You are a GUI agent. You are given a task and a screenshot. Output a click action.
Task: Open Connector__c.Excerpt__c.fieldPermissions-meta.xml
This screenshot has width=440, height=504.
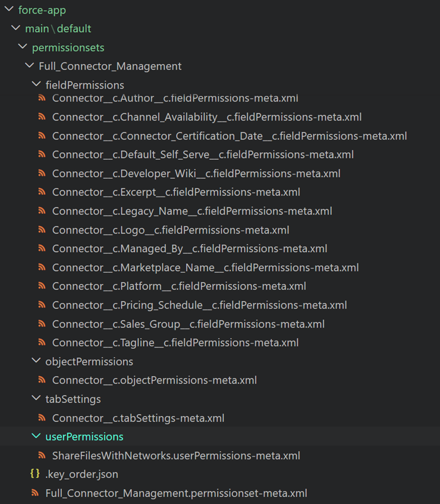pos(176,193)
